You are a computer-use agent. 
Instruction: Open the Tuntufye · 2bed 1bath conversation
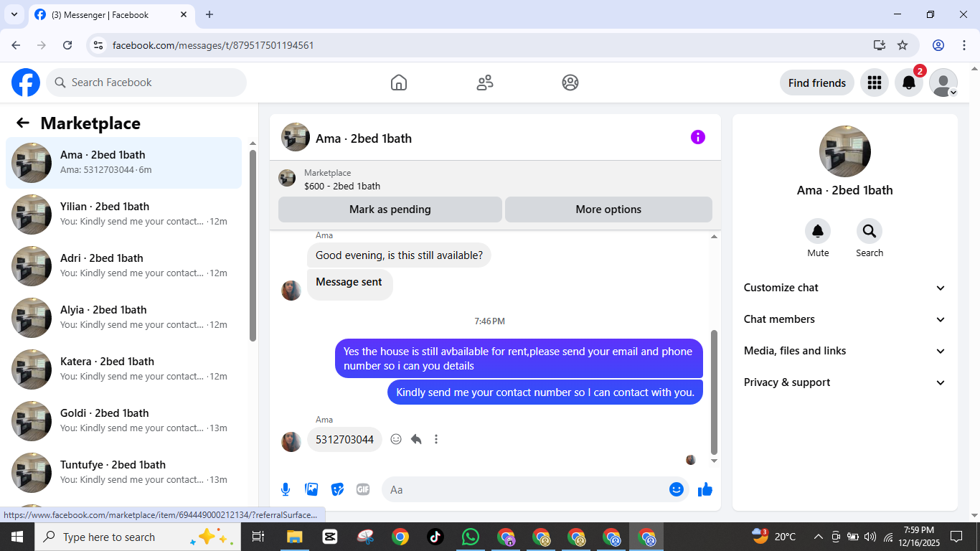point(124,473)
